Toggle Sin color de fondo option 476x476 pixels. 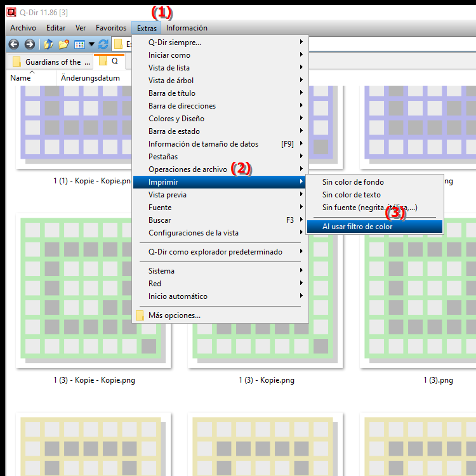pos(374,182)
